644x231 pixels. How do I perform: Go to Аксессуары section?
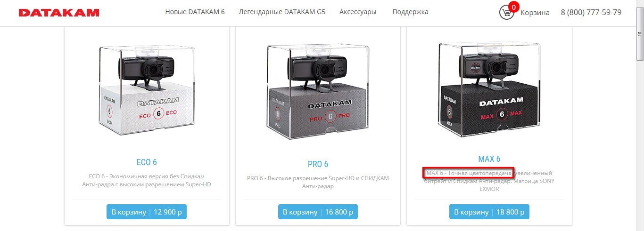pos(358,12)
